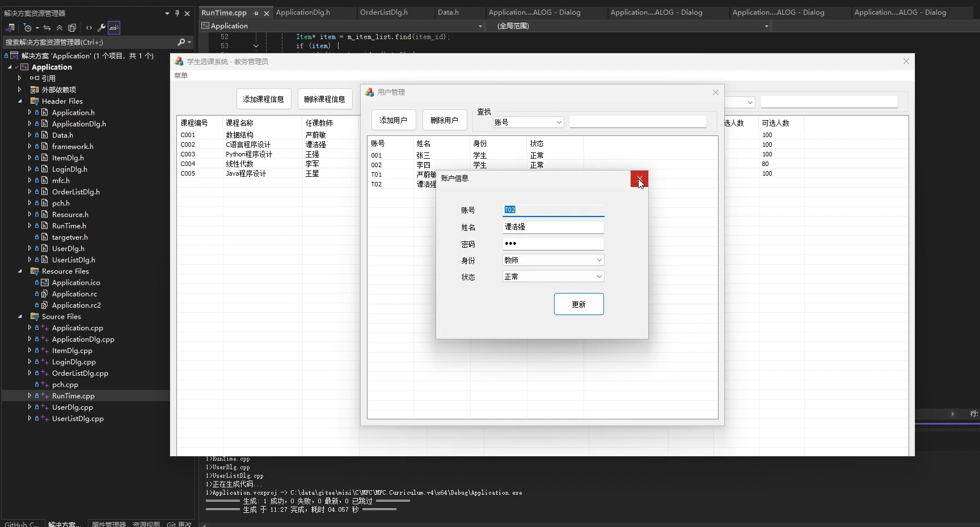Click the Show All Files icon

pos(72,27)
